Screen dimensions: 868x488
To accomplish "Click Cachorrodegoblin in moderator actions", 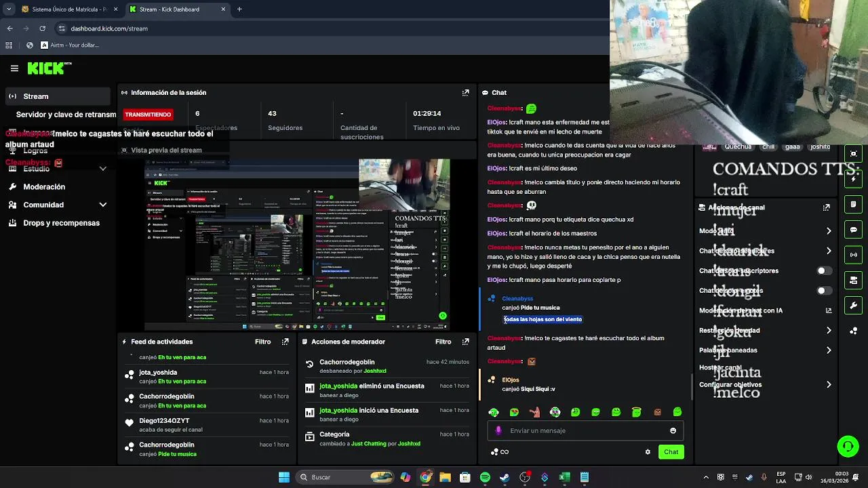I will coord(347,362).
